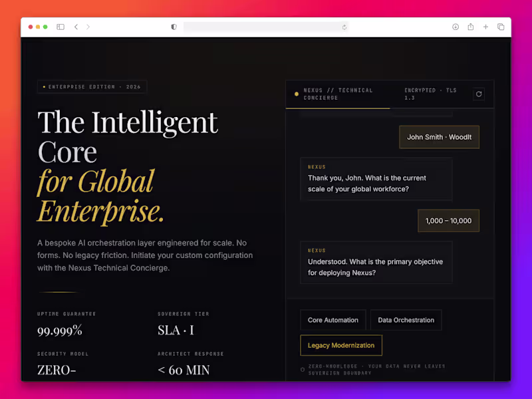The height and width of the screenshot is (399, 532).
Task: Open a new tab with plus icon
Action: click(486, 27)
